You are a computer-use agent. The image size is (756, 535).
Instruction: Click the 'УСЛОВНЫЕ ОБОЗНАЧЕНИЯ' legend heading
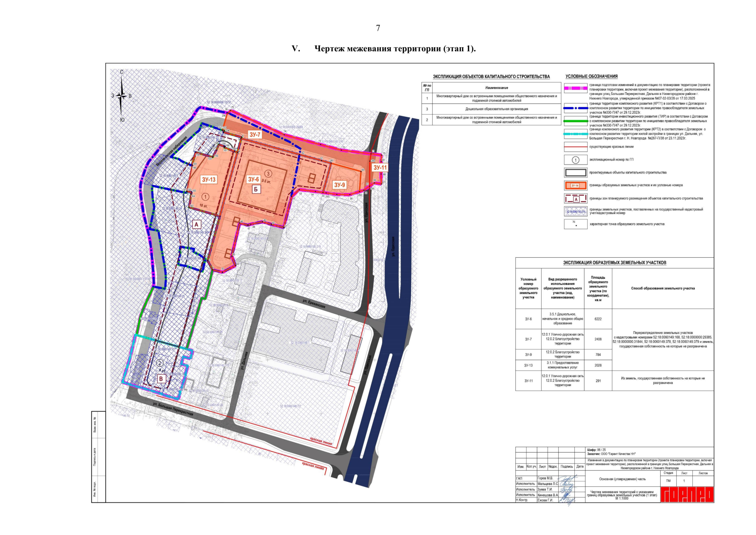point(591,77)
